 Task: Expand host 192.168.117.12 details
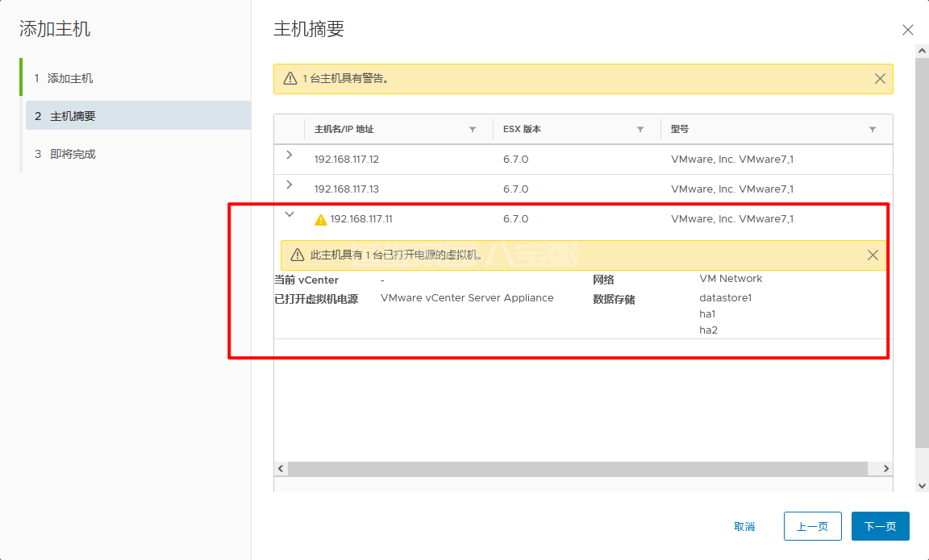(x=290, y=156)
